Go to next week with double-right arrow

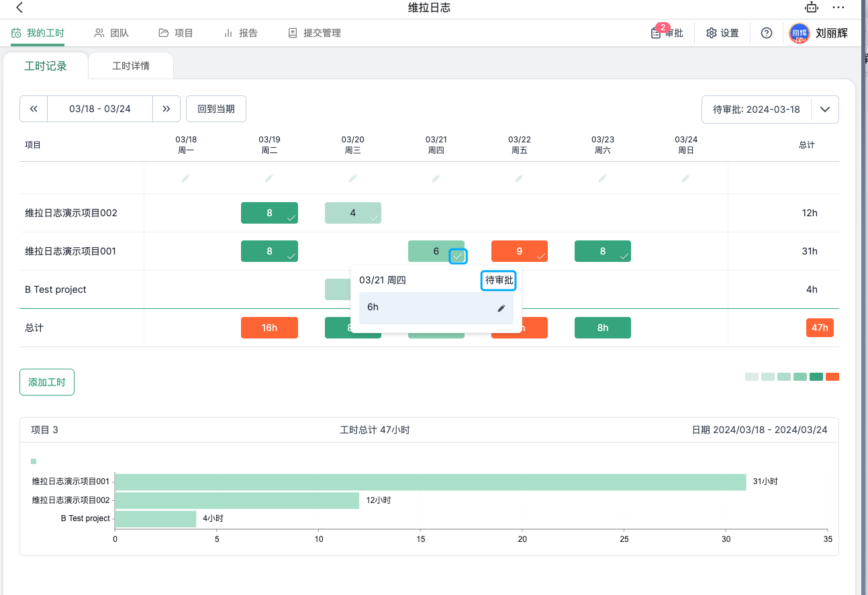coord(166,109)
